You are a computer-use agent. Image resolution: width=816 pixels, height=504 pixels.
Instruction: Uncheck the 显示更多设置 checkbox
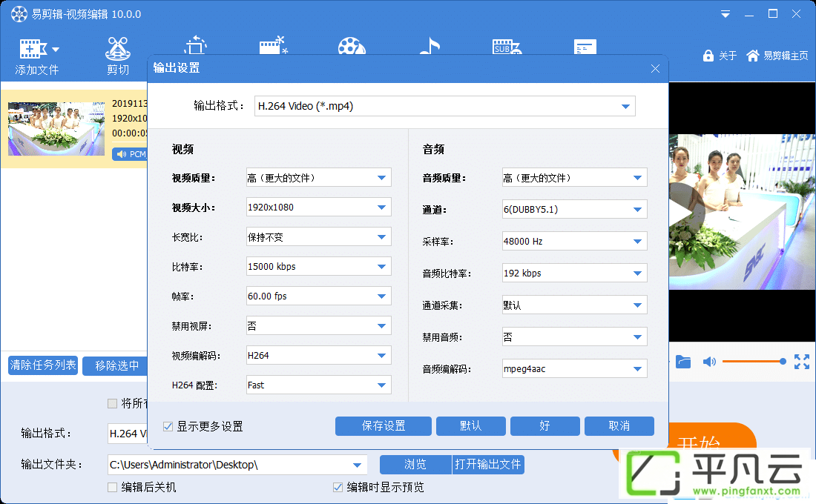[168, 426]
